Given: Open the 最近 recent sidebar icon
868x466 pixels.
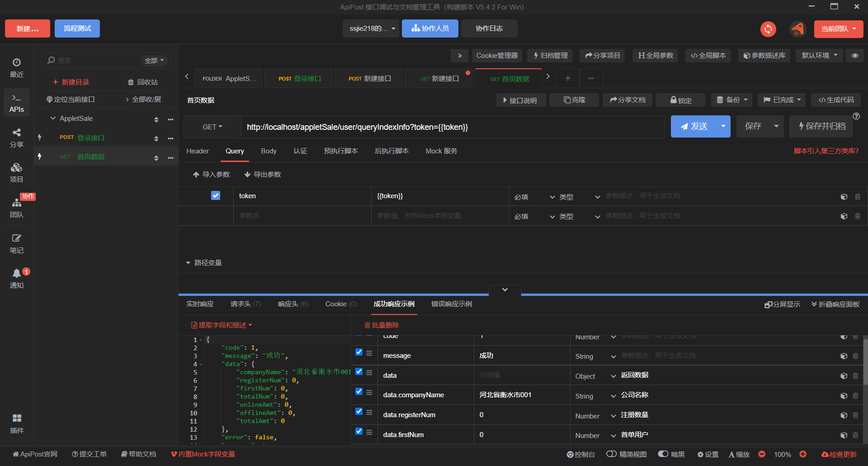Looking at the screenshot, I should pos(17,68).
